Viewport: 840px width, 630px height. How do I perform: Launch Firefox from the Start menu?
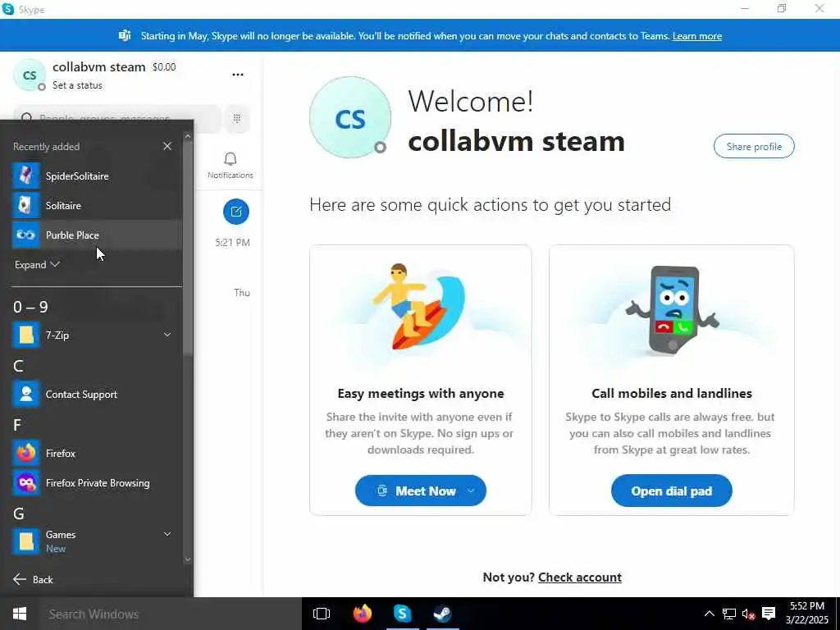tap(97, 453)
